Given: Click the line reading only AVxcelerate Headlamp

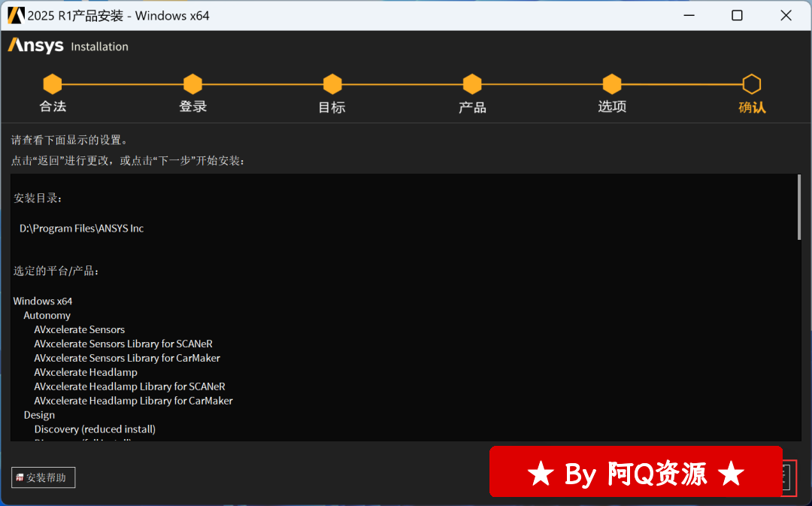Looking at the screenshot, I should [86, 372].
